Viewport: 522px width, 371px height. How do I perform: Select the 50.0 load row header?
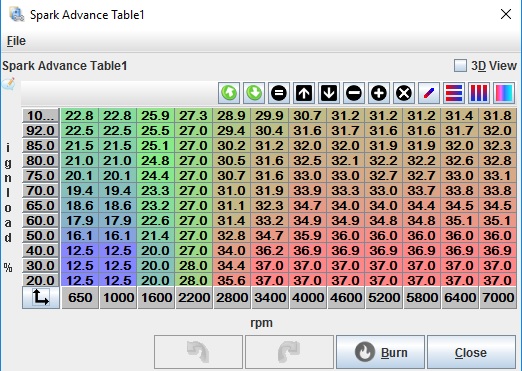click(x=40, y=235)
